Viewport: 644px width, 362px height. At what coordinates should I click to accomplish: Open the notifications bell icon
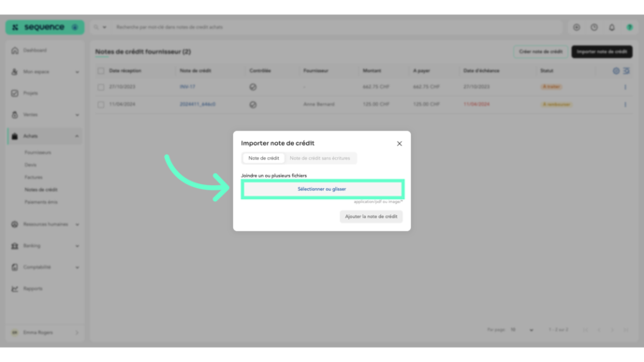point(611,27)
